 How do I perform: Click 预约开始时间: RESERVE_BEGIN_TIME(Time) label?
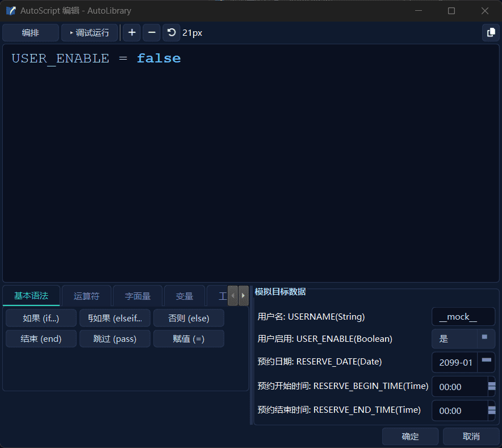click(x=343, y=386)
